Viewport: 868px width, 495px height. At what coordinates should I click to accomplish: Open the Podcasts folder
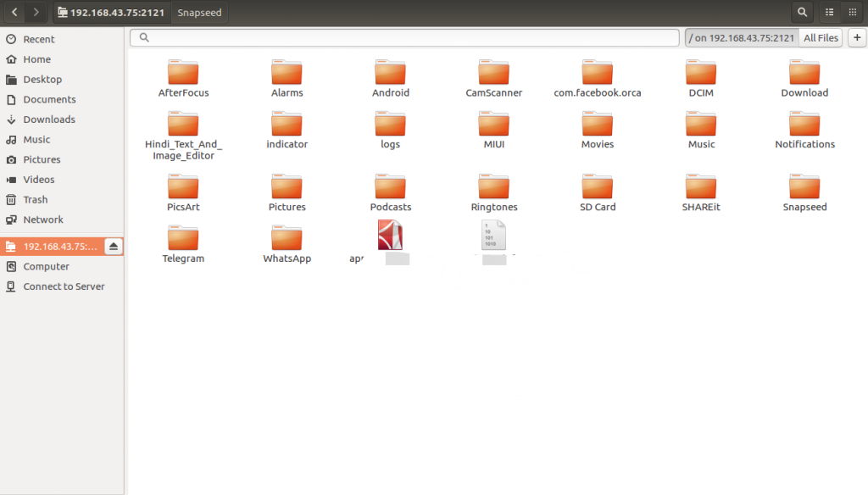pos(390,192)
